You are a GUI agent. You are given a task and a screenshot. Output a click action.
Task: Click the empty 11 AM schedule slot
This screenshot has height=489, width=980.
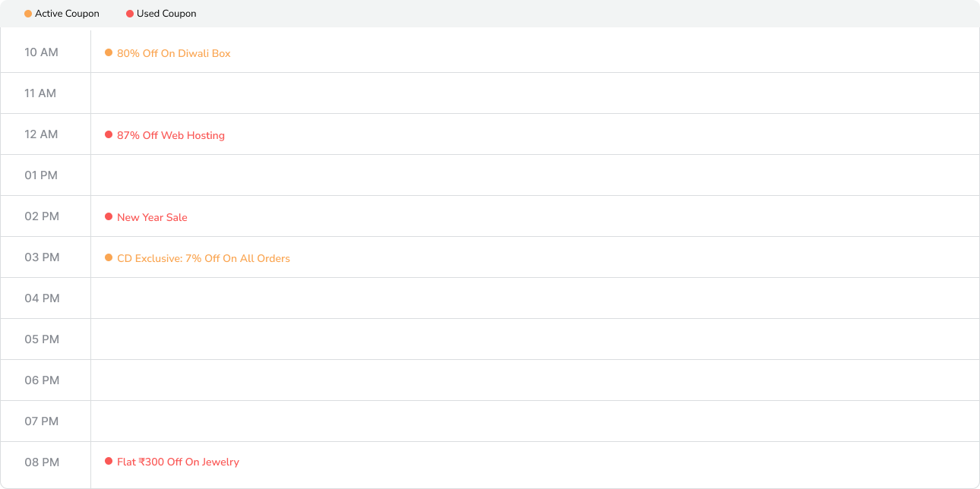pyautogui.click(x=535, y=93)
